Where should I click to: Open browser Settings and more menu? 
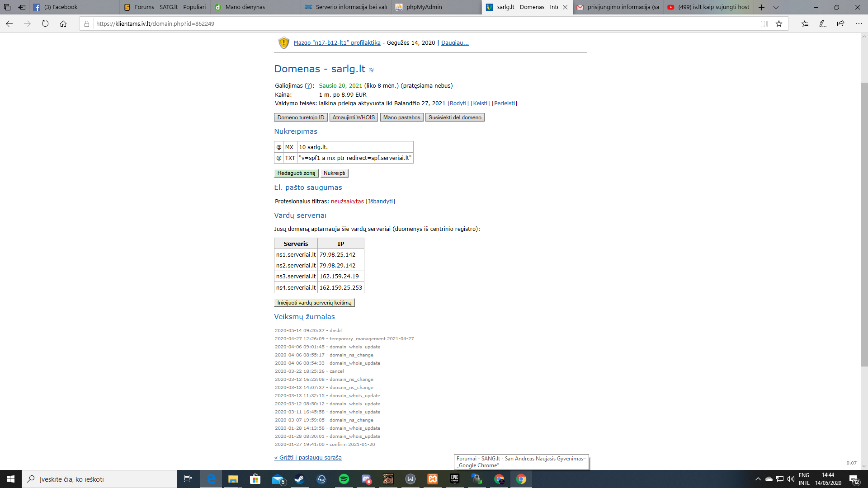click(x=859, y=24)
